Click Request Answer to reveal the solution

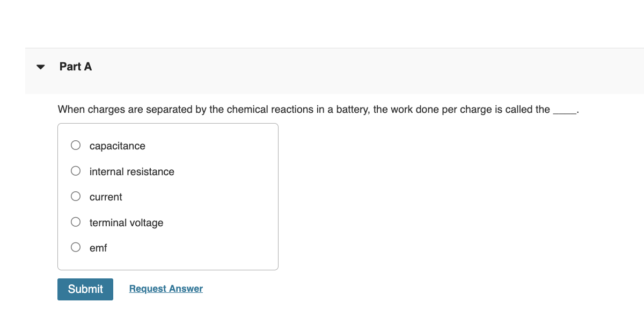click(165, 289)
